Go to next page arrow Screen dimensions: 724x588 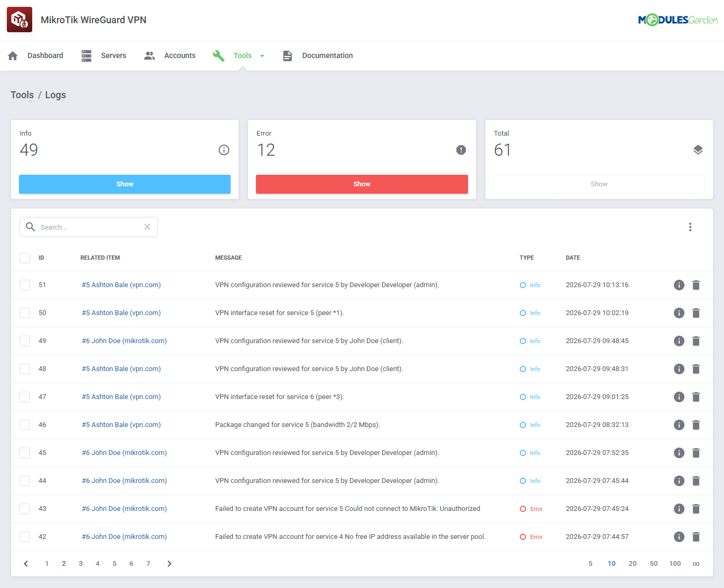coord(169,564)
